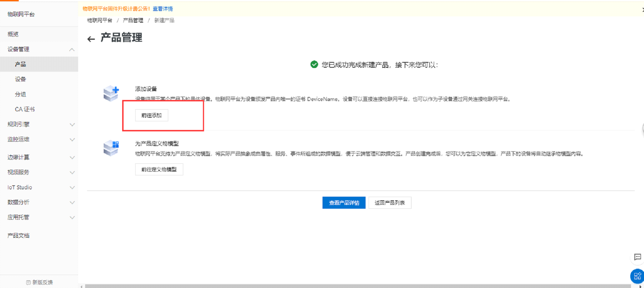
Task: Expand the 数据分析 sidebar section
Action: click(72, 203)
